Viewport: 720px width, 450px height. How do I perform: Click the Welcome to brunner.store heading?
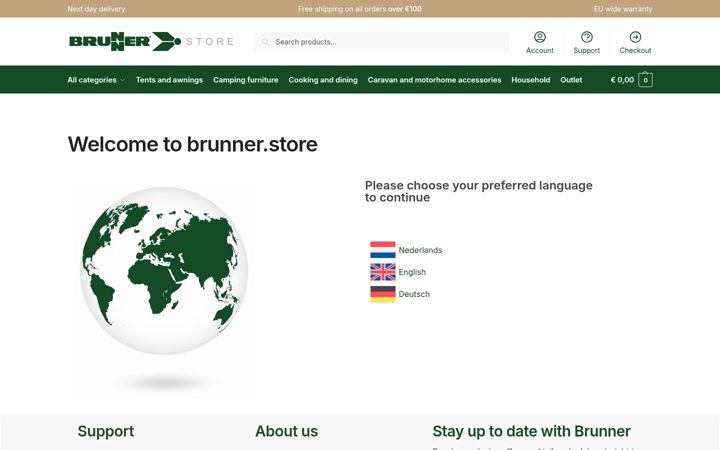pyautogui.click(x=192, y=144)
